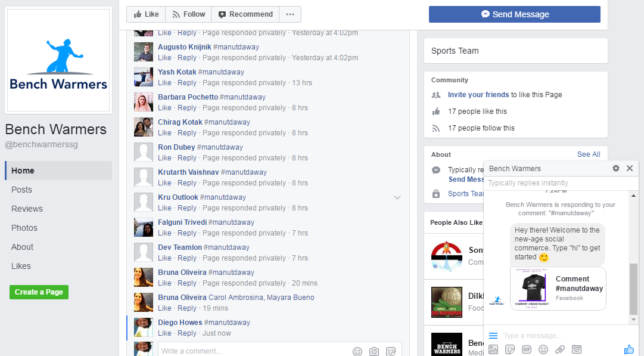Expand the more options ellipsis button
The width and height of the screenshot is (644, 356).
coord(290,14)
